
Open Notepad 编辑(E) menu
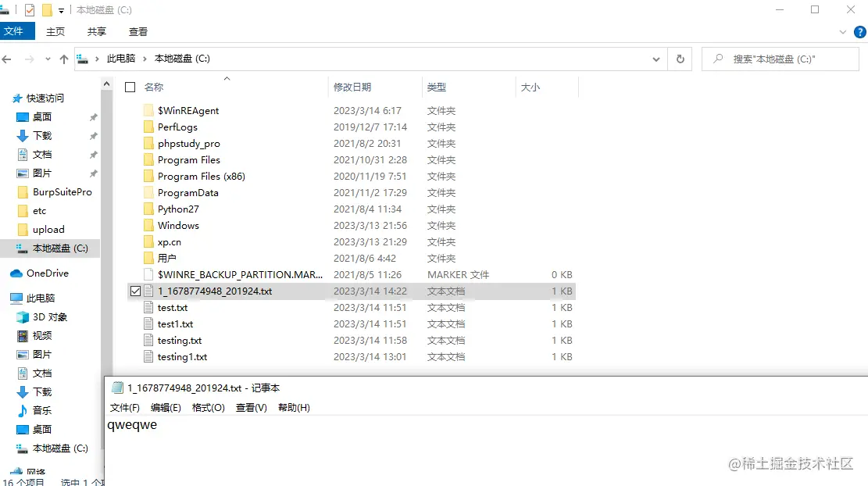point(166,408)
